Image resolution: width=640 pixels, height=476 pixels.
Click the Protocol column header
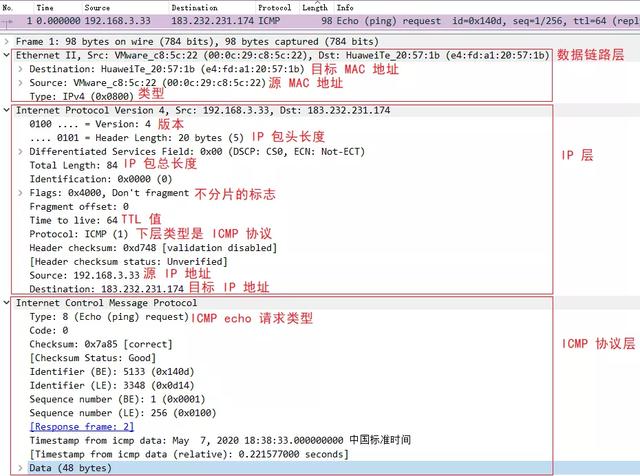click(274, 7)
